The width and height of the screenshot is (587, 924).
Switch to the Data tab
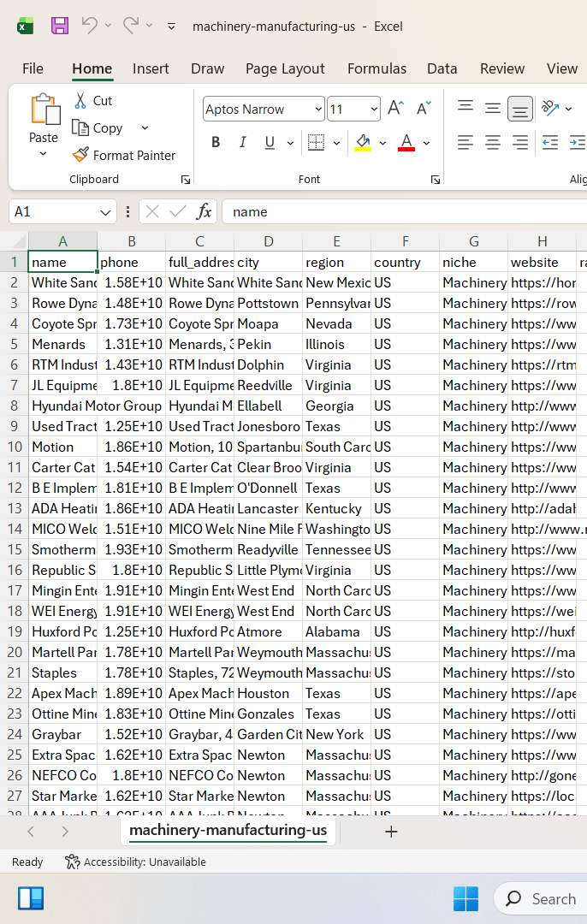[442, 69]
